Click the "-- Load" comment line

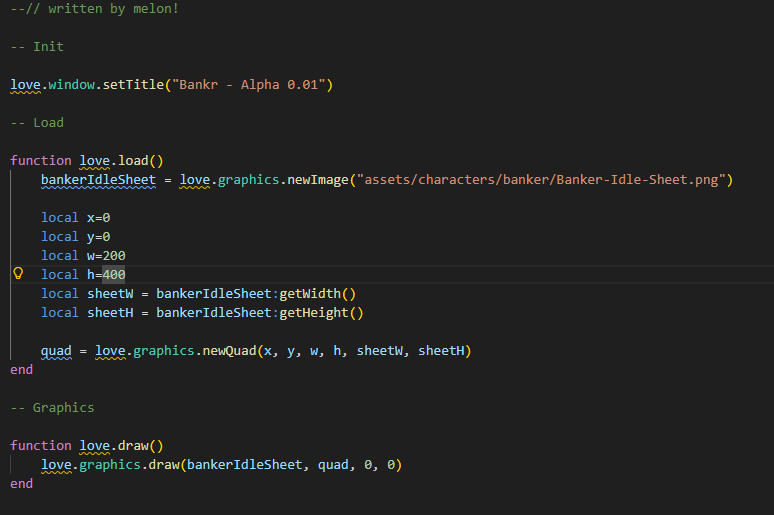(37, 122)
